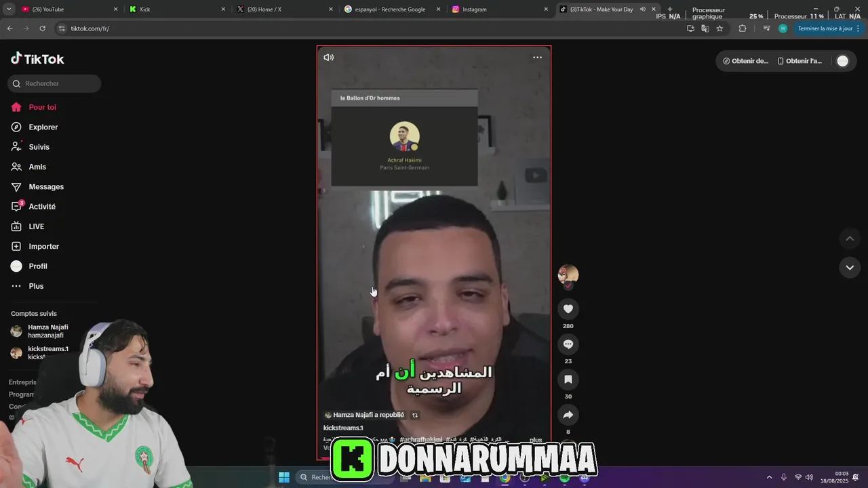
Task: Go to Suivis following feed
Action: pyautogui.click(x=31, y=147)
